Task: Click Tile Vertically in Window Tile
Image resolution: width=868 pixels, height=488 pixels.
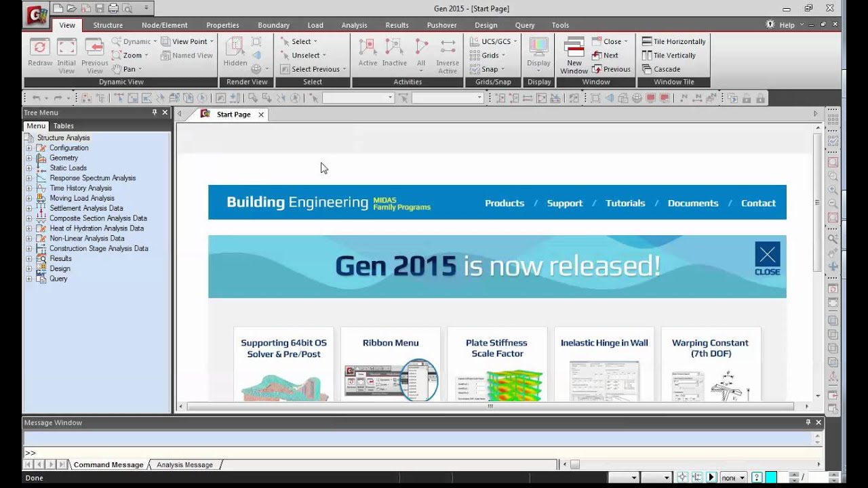Action: [669, 56]
